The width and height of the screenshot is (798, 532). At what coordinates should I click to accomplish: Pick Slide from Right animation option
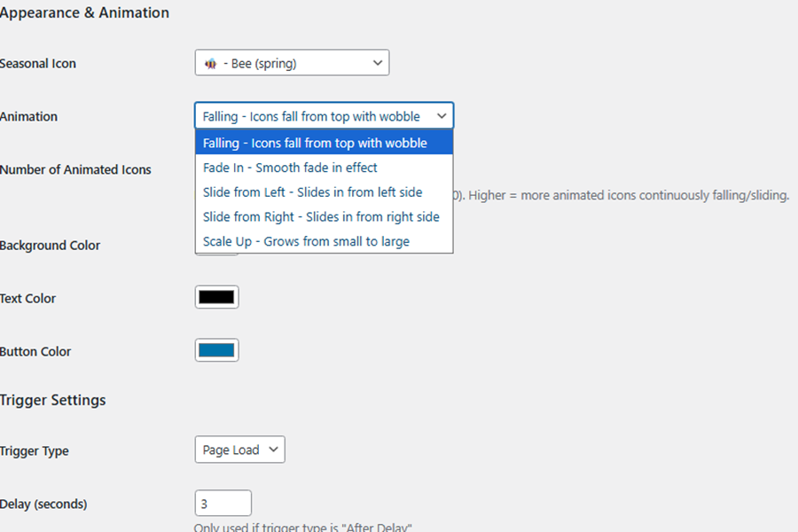pos(325,216)
